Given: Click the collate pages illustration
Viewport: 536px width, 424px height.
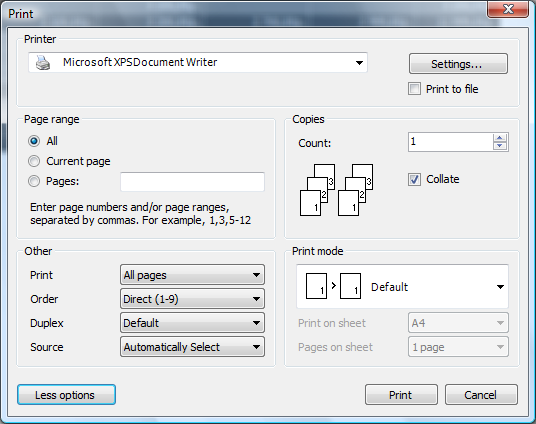Looking at the screenshot, I should (x=336, y=190).
